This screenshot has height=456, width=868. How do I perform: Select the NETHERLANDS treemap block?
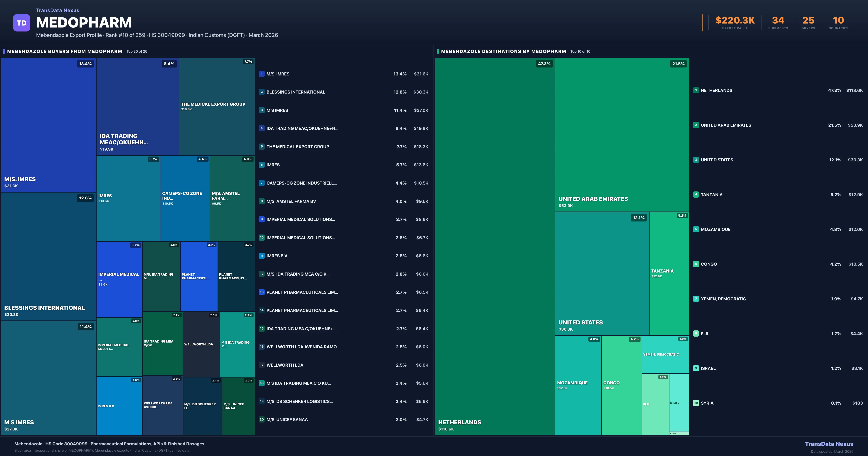495,246
